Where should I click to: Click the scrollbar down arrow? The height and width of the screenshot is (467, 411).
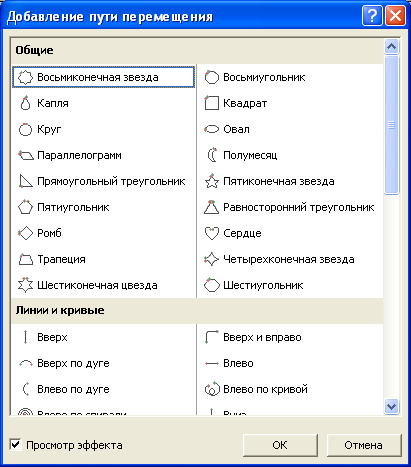[x=391, y=406]
